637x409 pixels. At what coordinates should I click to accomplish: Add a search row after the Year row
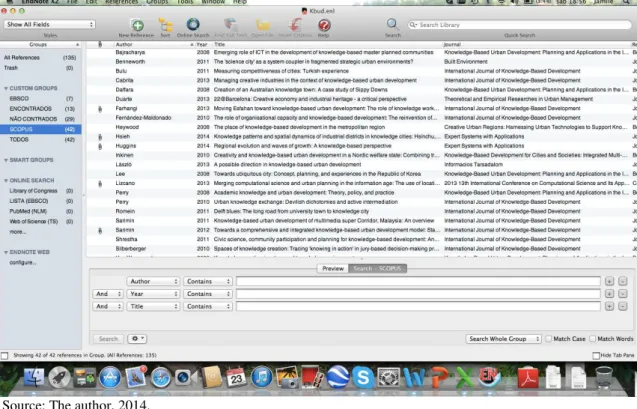[609, 294]
